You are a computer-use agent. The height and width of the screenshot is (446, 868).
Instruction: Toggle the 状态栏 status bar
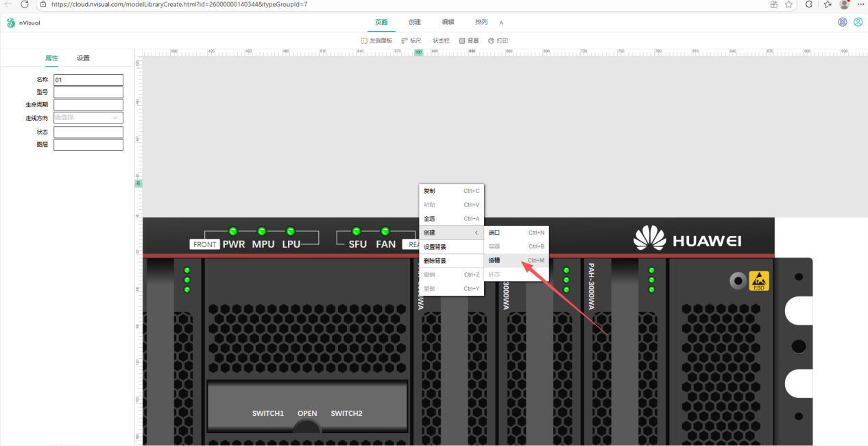441,41
